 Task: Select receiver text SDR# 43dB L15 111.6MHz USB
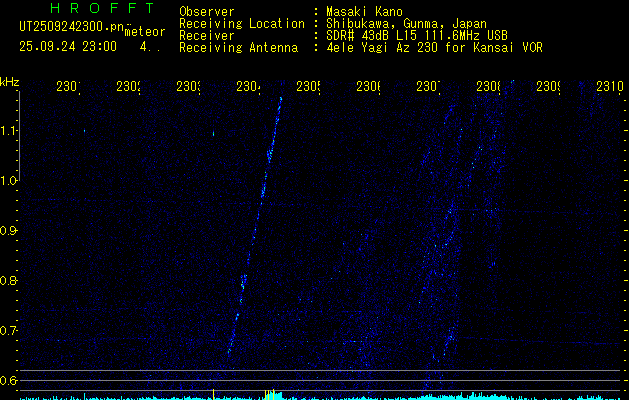click(417, 36)
